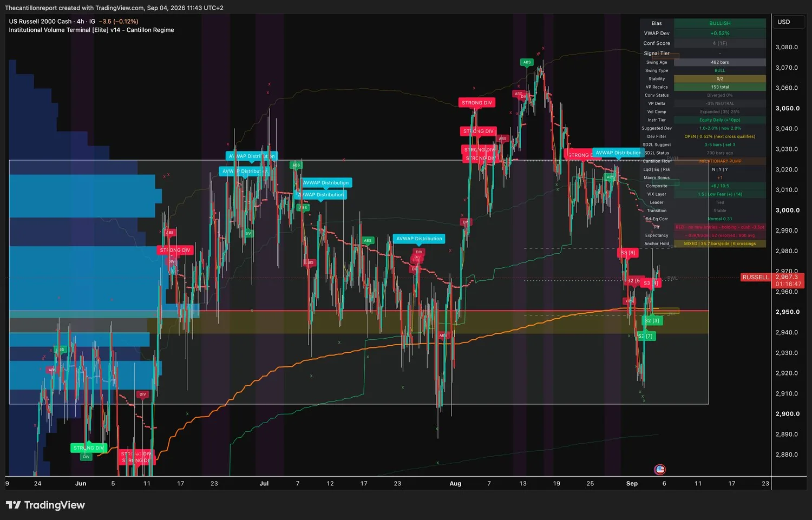812x520 pixels.
Task: Select the green STRONG DIV label in June
Action: coord(89,448)
